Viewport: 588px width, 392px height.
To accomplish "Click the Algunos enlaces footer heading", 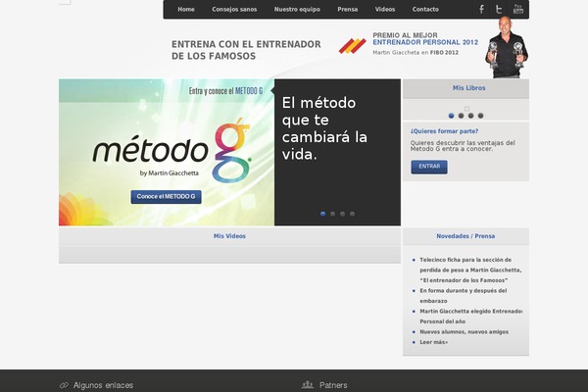I will coord(103,385).
